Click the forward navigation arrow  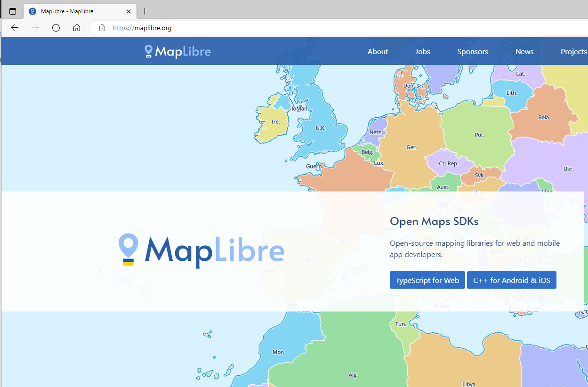(35, 28)
